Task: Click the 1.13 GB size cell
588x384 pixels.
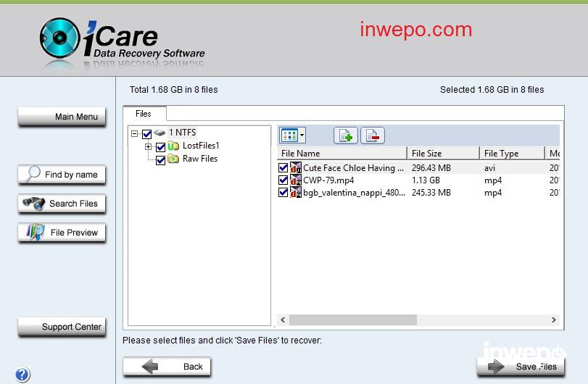Action: pyautogui.click(x=426, y=180)
